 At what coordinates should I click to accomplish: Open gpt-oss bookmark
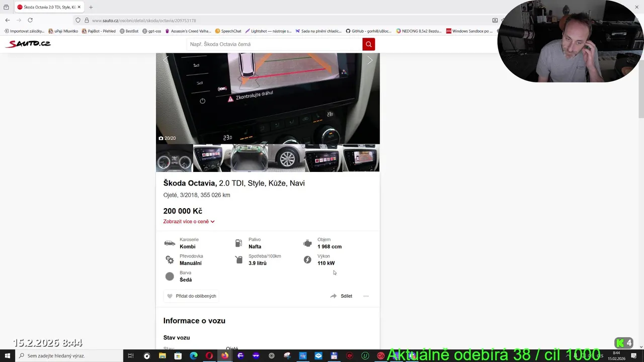152,31
